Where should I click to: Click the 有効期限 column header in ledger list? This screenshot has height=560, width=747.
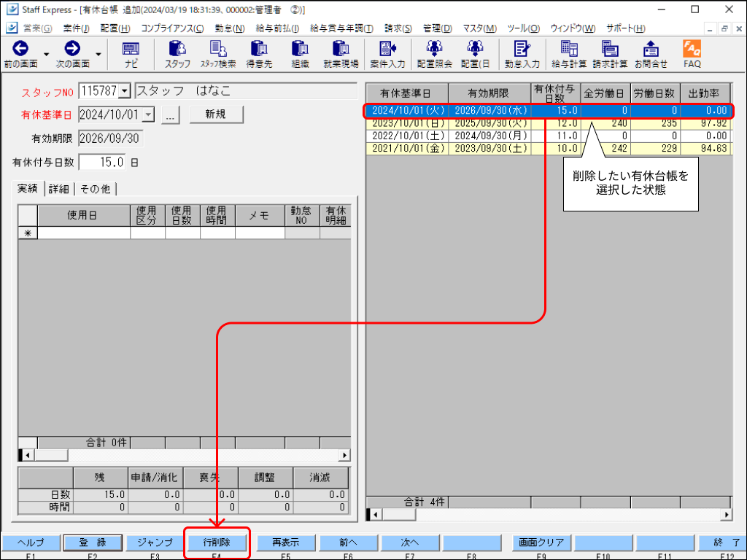(x=489, y=93)
